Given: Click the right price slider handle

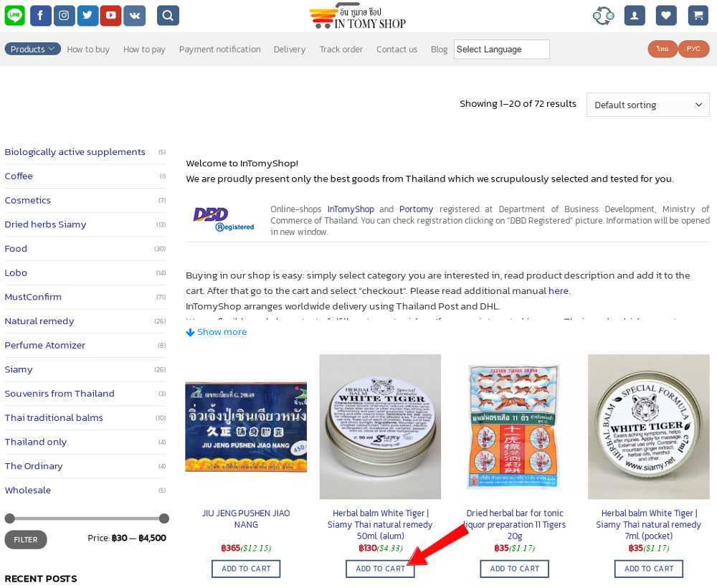Looking at the screenshot, I should (x=164, y=518).
